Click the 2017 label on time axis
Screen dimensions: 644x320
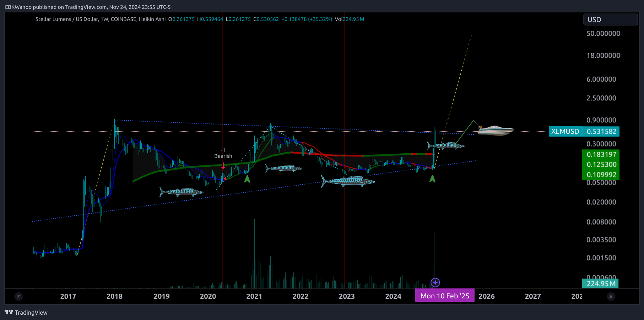click(x=68, y=296)
